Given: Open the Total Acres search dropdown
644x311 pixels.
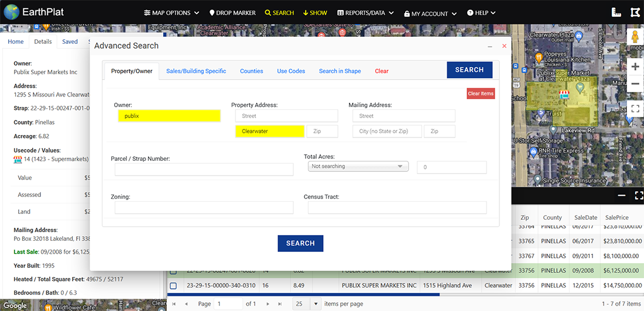Looking at the screenshot, I should coord(358,167).
